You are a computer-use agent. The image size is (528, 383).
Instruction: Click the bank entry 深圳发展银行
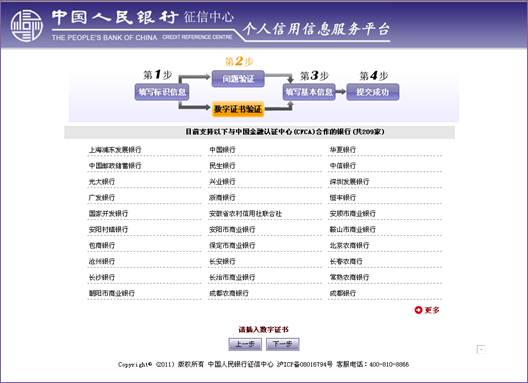(349, 182)
